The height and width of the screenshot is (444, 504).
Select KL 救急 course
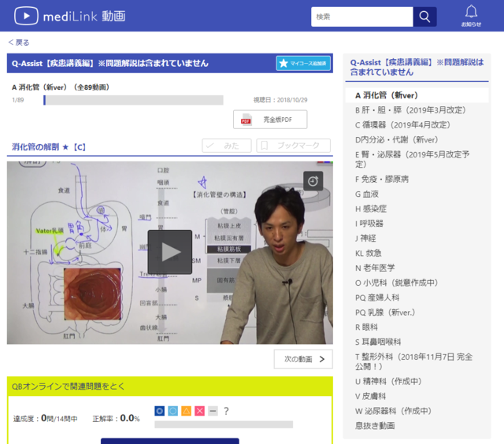click(369, 253)
